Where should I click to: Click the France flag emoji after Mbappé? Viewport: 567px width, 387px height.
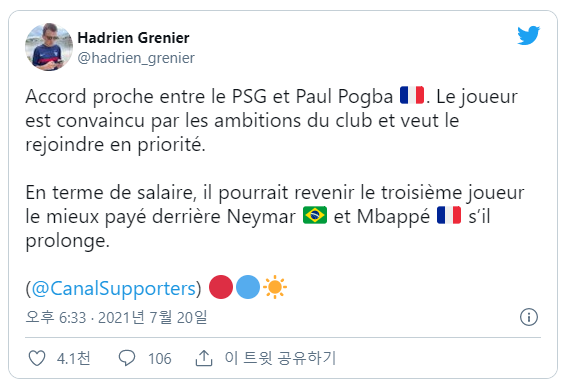pos(449,216)
